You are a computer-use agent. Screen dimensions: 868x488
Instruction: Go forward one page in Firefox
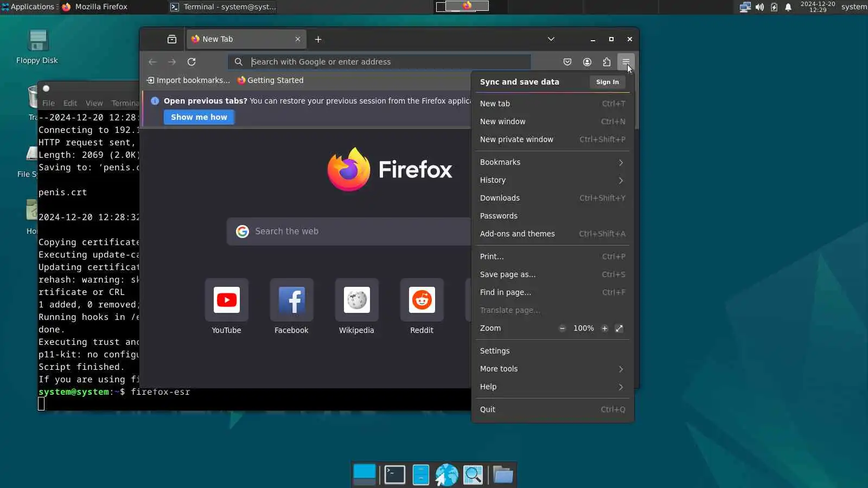pos(172,62)
